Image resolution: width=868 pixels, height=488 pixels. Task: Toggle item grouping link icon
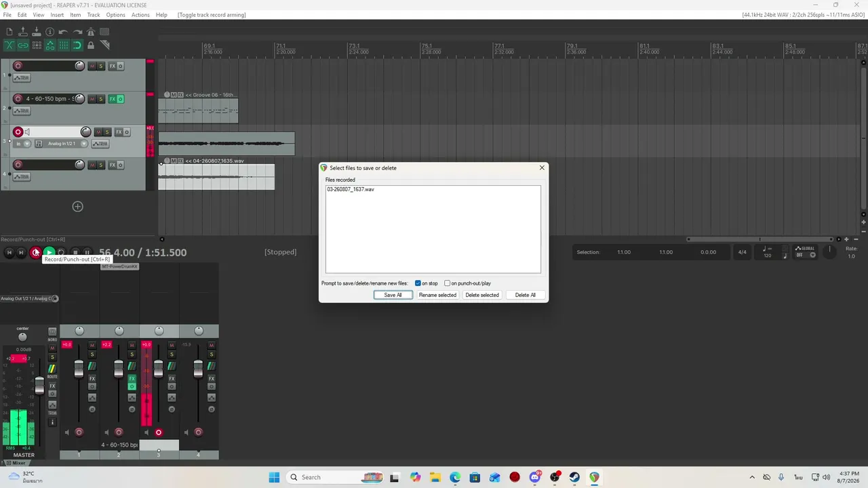tap(23, 45)
